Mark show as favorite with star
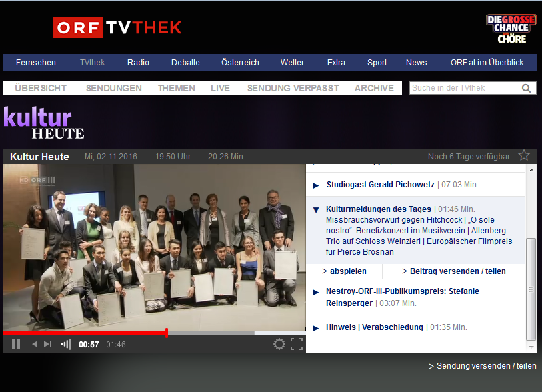This screenshot has height=392, width=542. tap(524, 155)
